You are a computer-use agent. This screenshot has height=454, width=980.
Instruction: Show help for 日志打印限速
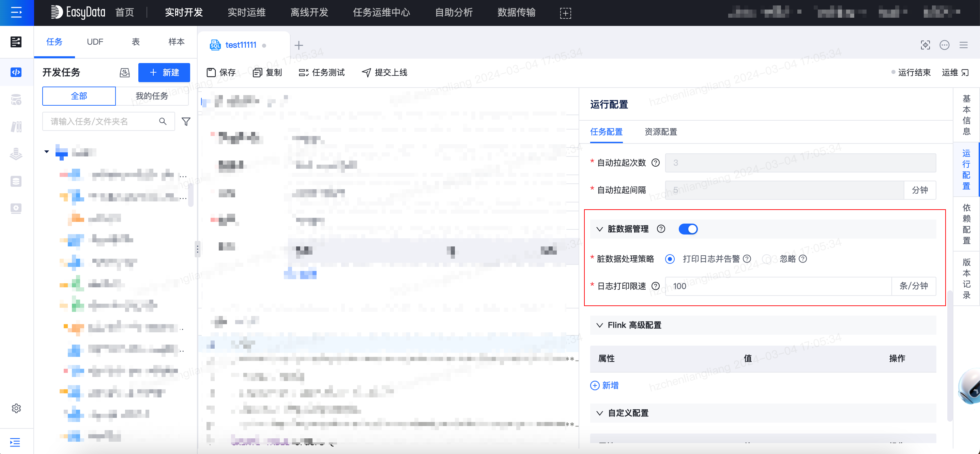tap(656, 286)
